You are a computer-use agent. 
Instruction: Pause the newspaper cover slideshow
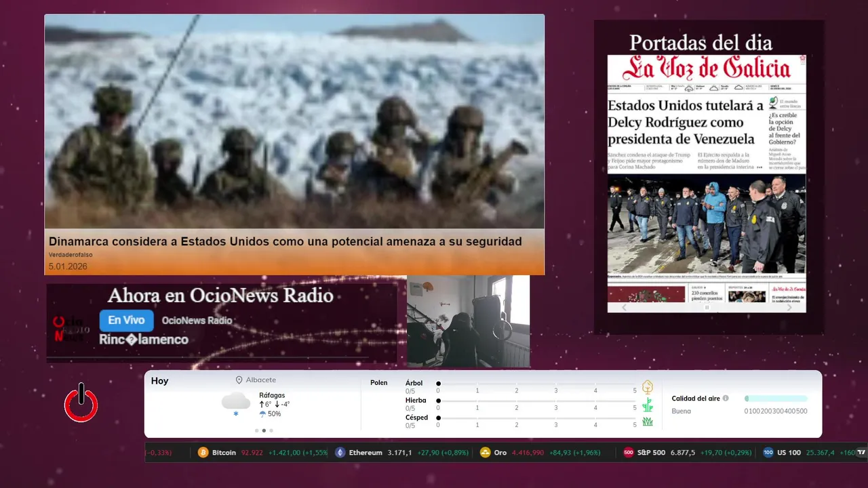point(707,308)
